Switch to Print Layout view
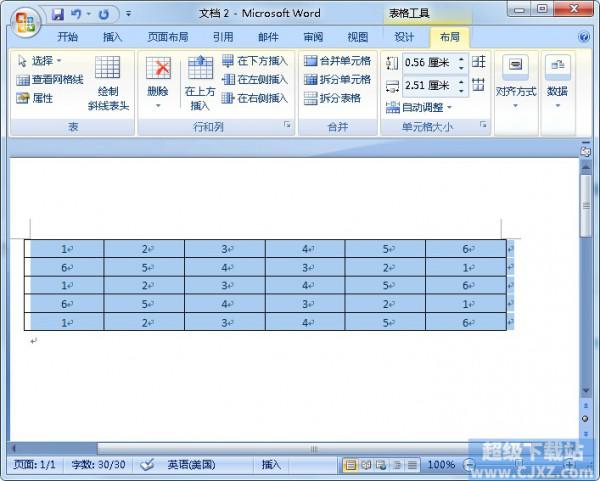Image resolution: width=600 pixels, height=481 pixels. point(350,465)
